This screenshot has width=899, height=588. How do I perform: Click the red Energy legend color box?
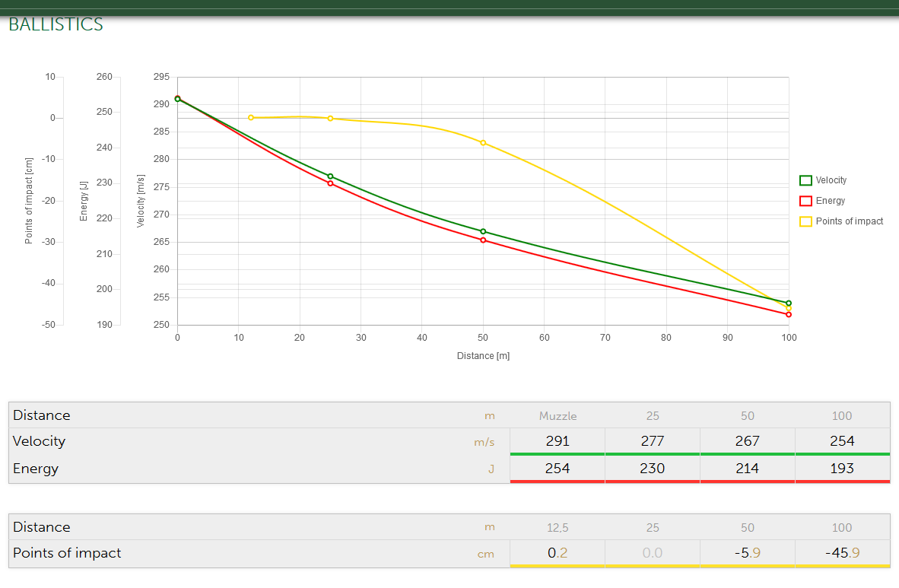805,201
